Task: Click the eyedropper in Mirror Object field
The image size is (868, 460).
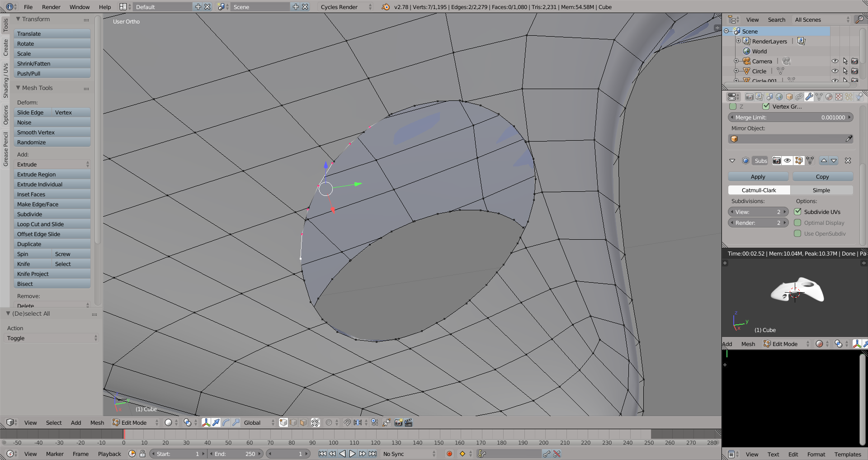Action: click(x=849, y=139)
